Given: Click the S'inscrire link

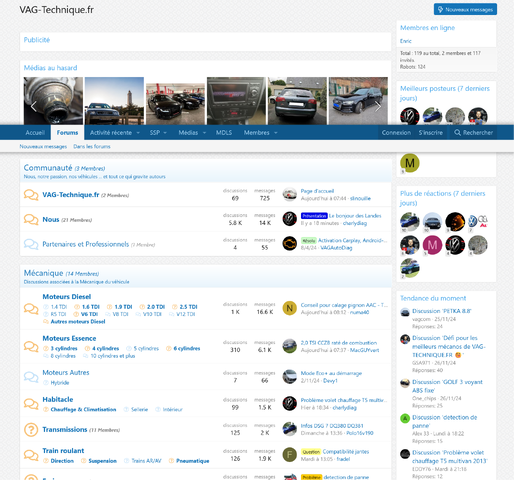Looking at the screenshot, I should (431, 133).
